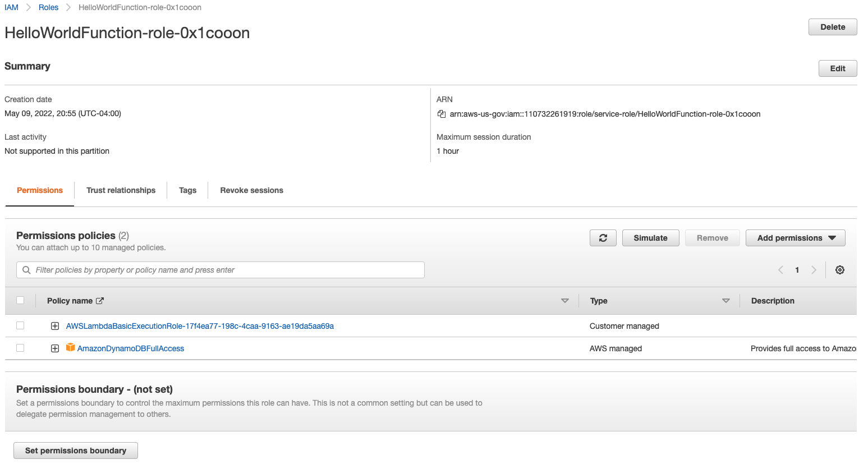
Task: Click inside the policy filter input field
Action: pyautogui.click(x=220, y=270)
